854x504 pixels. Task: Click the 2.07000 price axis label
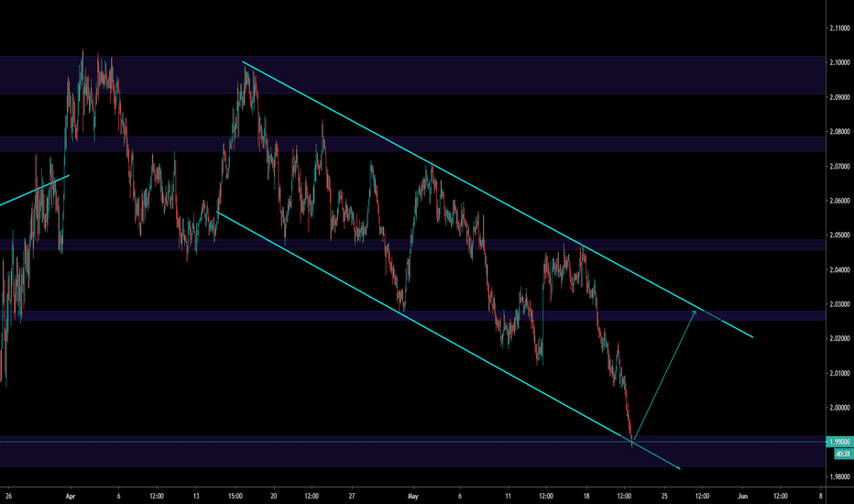coord(839,166)
